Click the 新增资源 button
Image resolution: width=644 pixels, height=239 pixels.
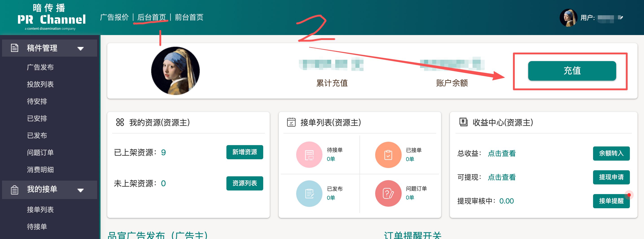pos(245,152)
